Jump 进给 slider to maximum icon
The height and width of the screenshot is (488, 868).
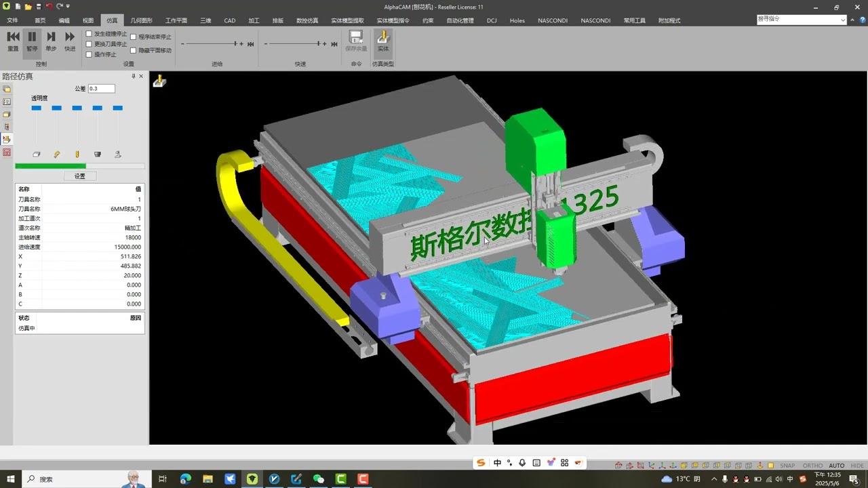tap(251, 44)
